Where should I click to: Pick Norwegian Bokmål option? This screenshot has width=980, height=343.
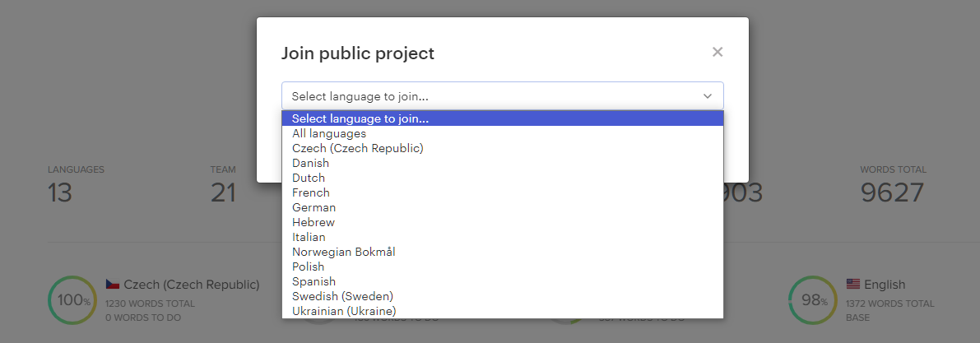click(x=343, y=252)
